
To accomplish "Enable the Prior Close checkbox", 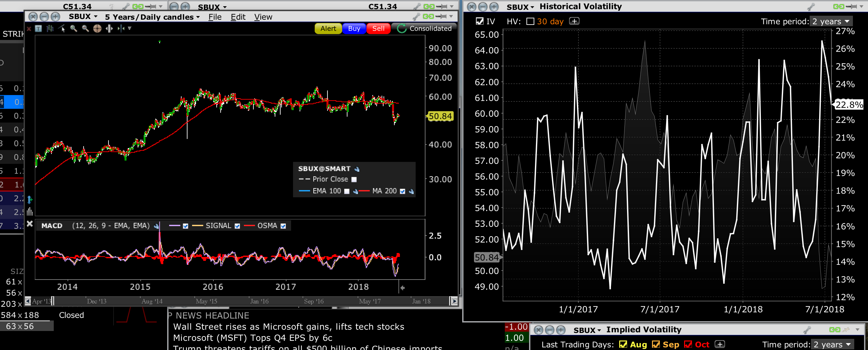I will point(354,180).
